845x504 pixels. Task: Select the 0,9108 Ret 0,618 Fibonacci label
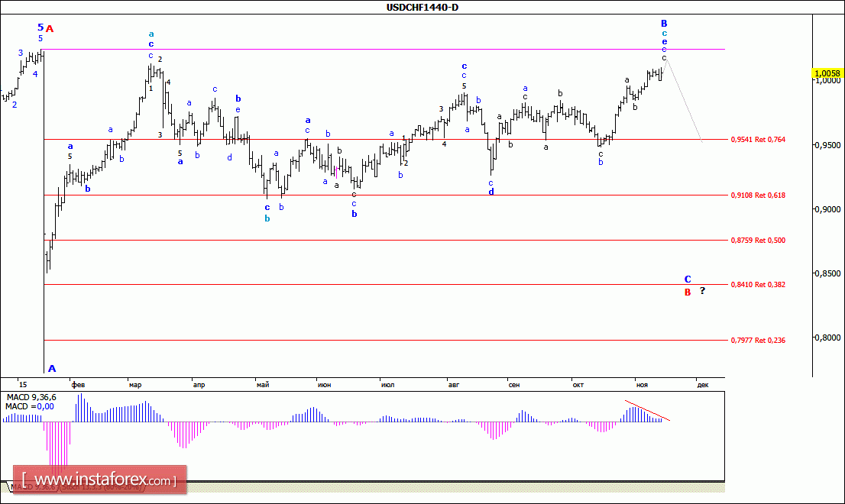(x=757, y=195)
